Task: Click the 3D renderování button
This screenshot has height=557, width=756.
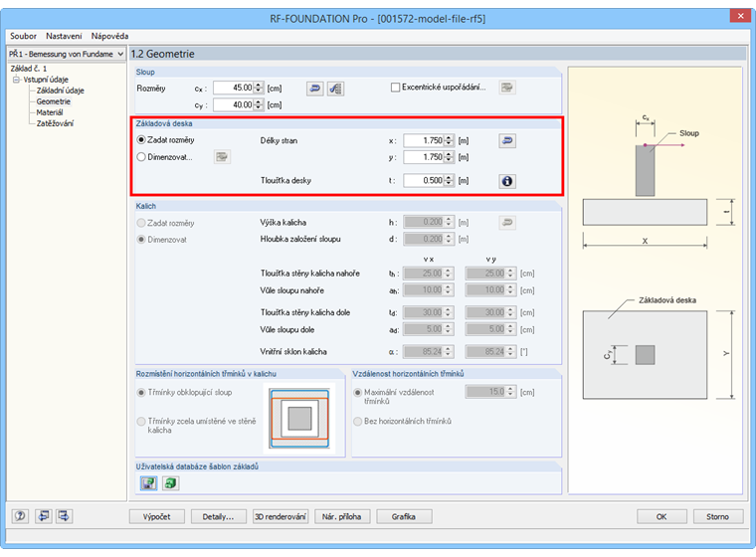Action: point(281,516)
